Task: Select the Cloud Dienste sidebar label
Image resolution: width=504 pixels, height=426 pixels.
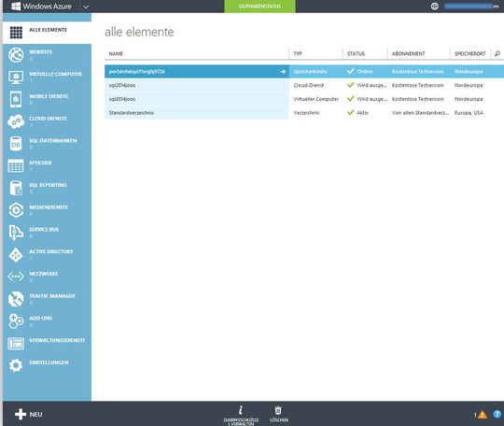Action: click(x=49, y=119)
